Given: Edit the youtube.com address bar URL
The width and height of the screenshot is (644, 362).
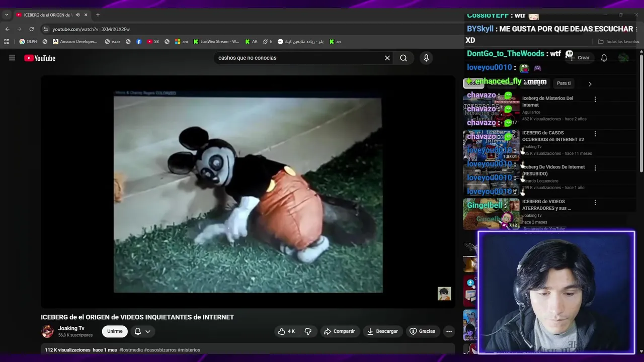Looking at the screenshot, I should [x=91, y=29].
